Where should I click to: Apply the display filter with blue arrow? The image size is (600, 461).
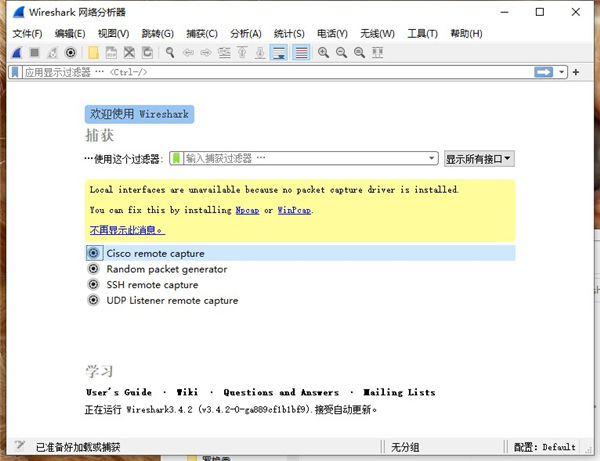tap(543, 72)
